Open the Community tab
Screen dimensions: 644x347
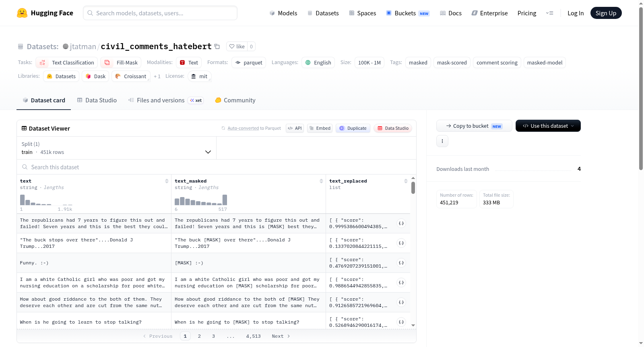coord(235,100)
